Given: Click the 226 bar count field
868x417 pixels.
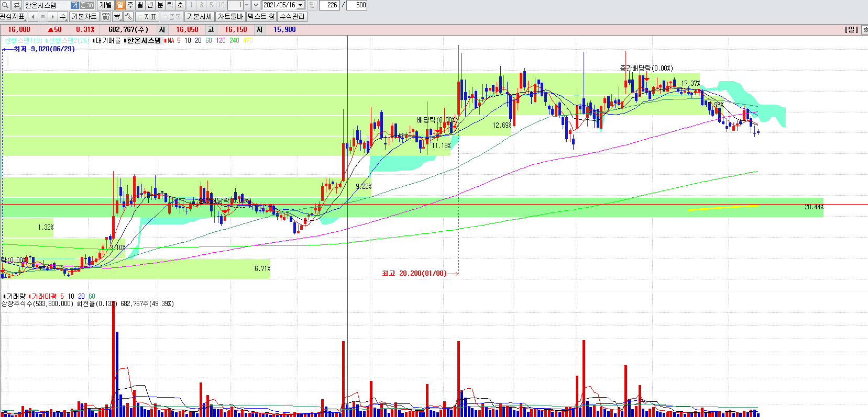Looking at the screenshot, I should coord(329,5).
